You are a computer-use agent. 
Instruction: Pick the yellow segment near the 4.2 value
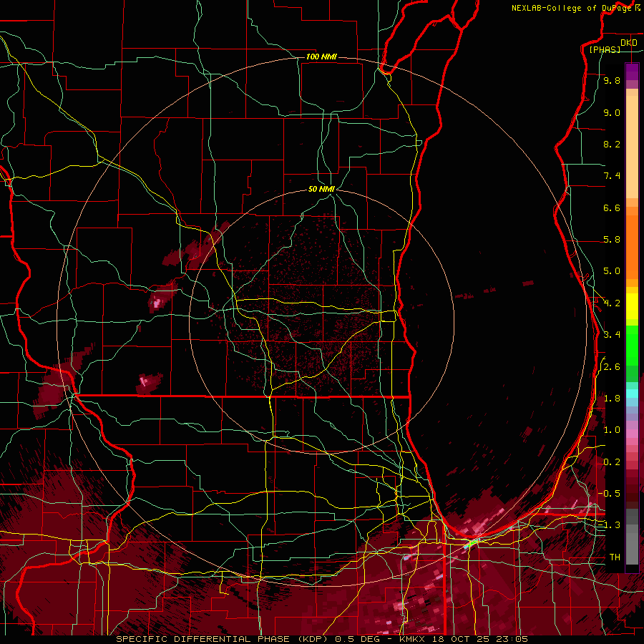(632, 306)
